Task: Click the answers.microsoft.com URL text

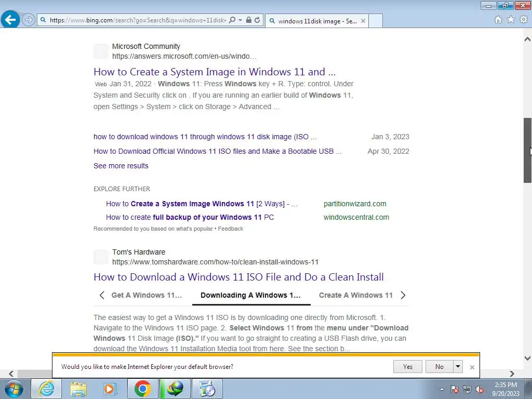Action: 184,56
